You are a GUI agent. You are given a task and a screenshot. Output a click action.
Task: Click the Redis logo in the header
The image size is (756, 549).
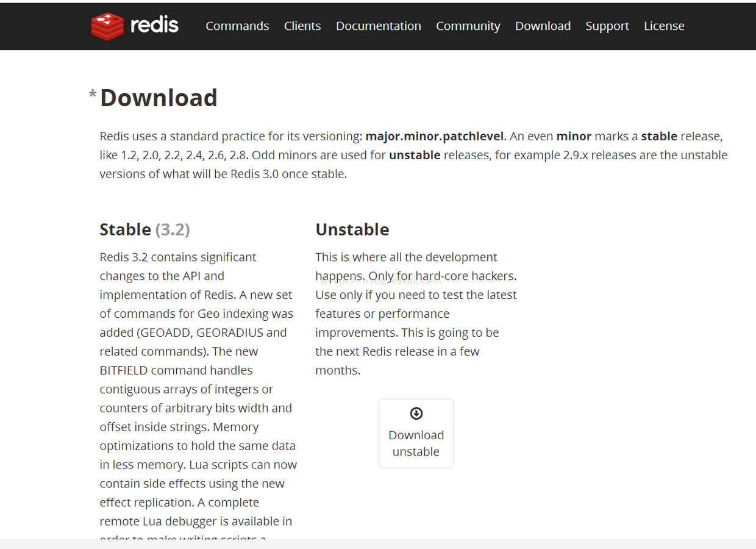(135, 26)
